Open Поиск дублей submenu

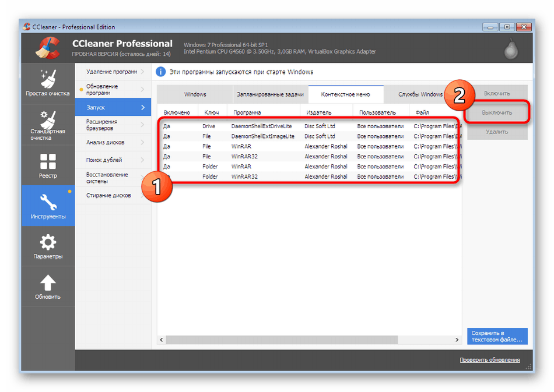pos(113,160)
